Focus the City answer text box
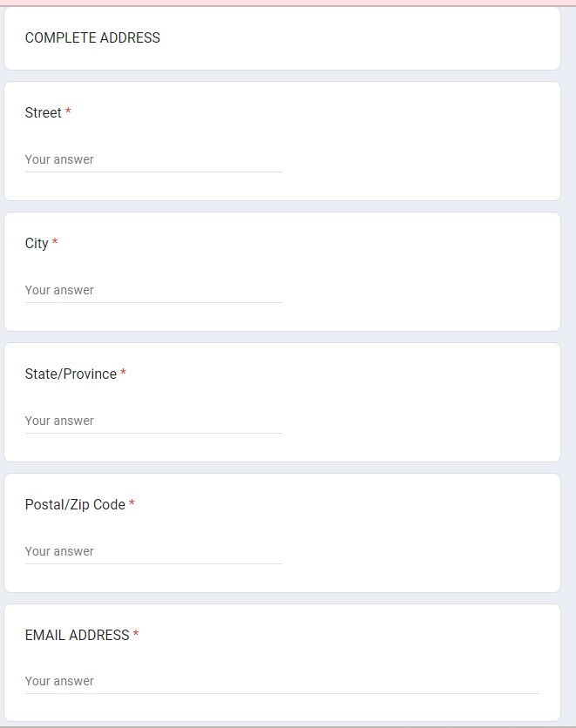 153,291
